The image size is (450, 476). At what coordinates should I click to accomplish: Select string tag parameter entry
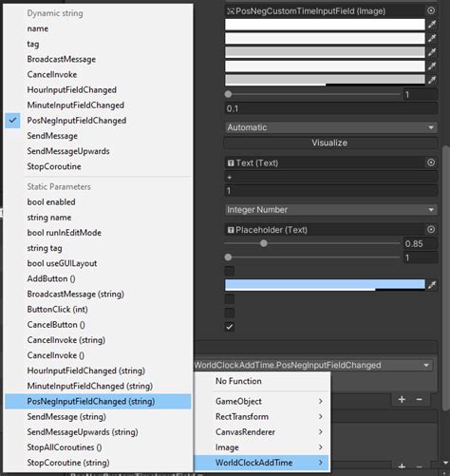point(98,248)
